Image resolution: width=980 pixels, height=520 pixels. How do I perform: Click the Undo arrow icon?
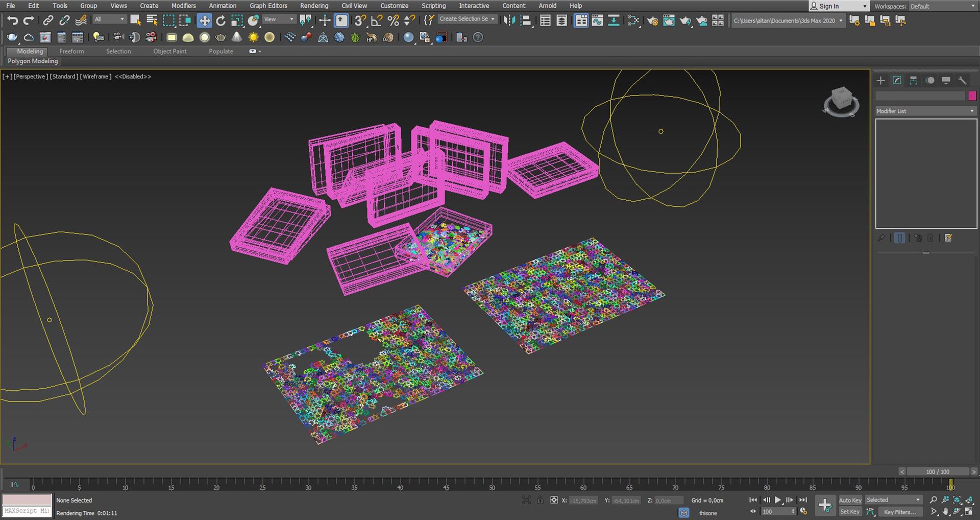12,20
